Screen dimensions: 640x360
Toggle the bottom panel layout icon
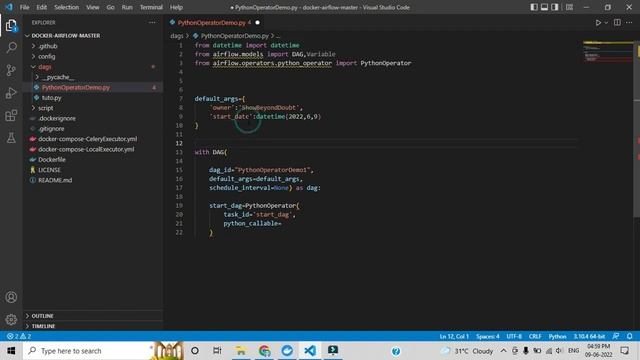click(544, 7)
